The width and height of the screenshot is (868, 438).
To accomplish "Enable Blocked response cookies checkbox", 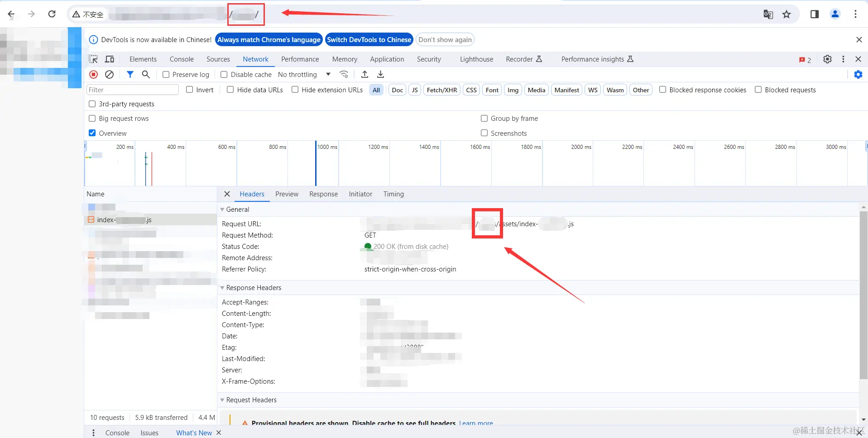I will pos(663,90).
